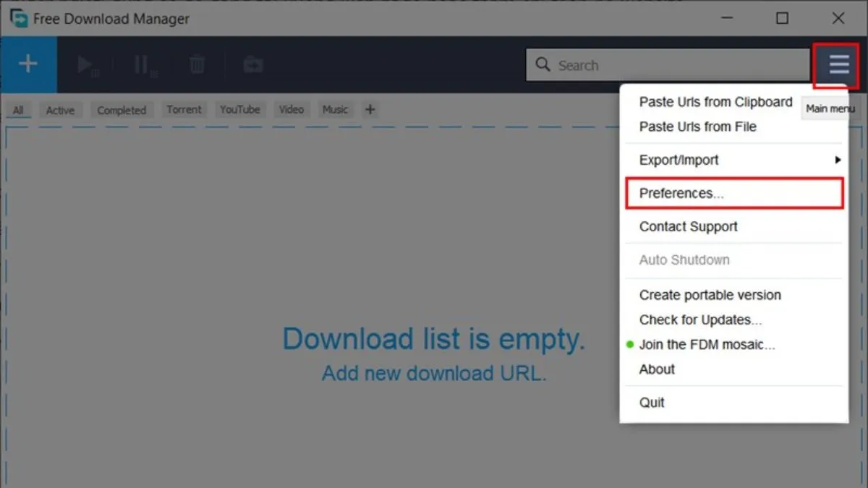Click the search magnifier icon
Screen dimensions: 868x488
(542, 65)
